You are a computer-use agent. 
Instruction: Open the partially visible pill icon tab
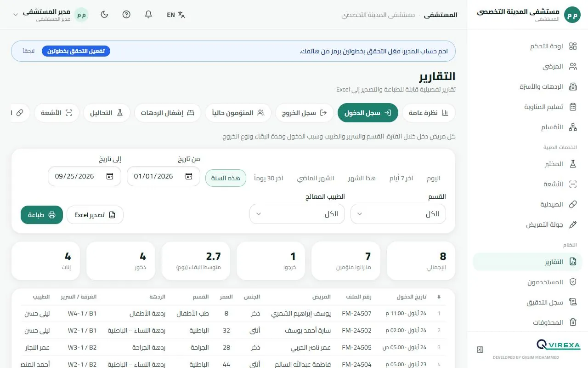pyautogui.click(x=20, y=113)
